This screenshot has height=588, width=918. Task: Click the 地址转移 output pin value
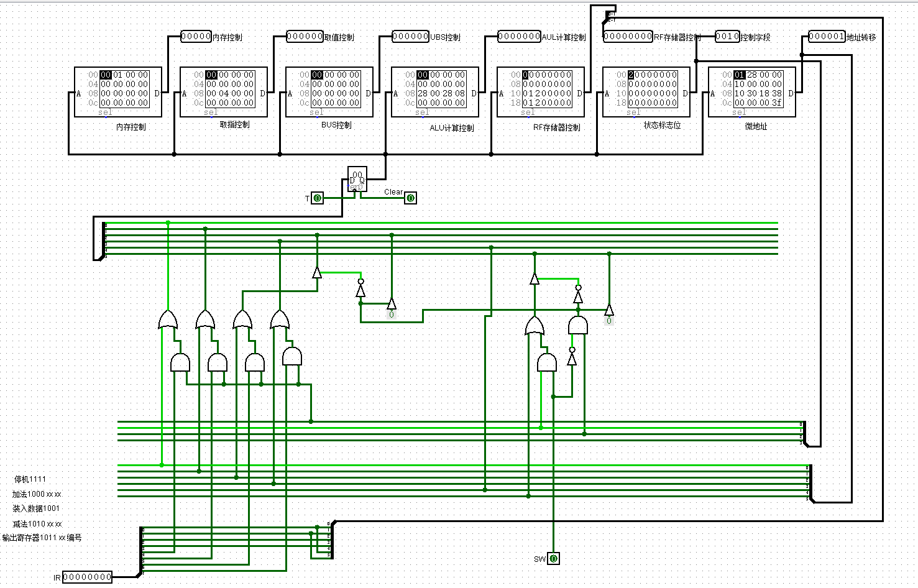click(826, 37)
